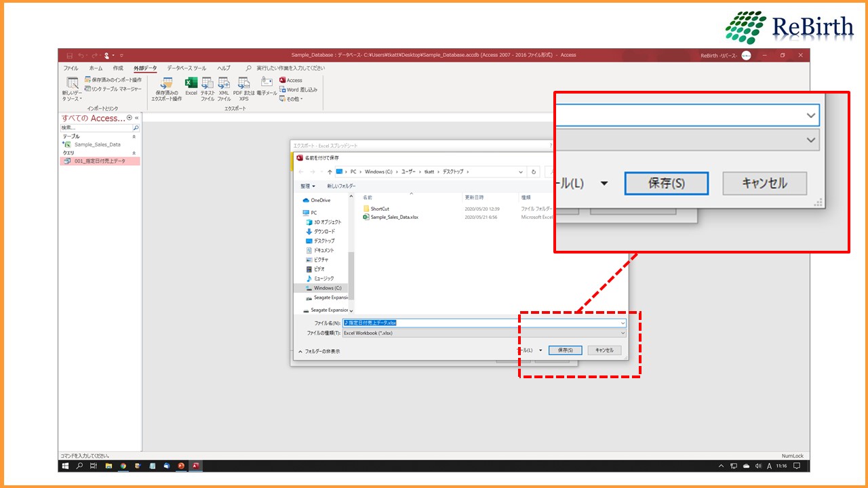Select PC in the dialog sidebar

pyautogui.click(x=314, y=213)
